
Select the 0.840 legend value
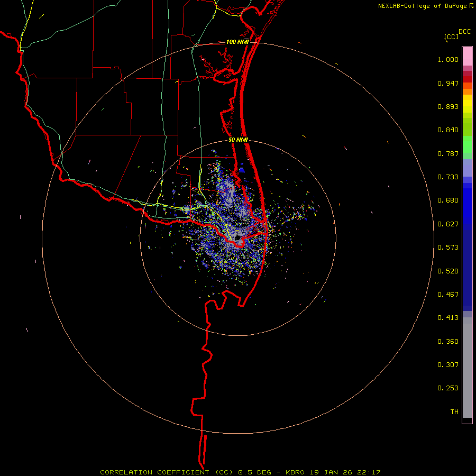coord(448,130)
